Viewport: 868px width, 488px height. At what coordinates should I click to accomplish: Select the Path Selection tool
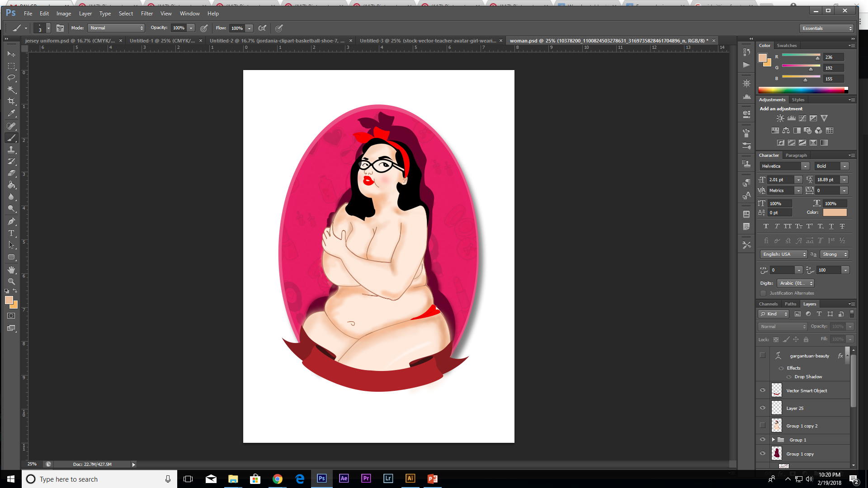11,245
